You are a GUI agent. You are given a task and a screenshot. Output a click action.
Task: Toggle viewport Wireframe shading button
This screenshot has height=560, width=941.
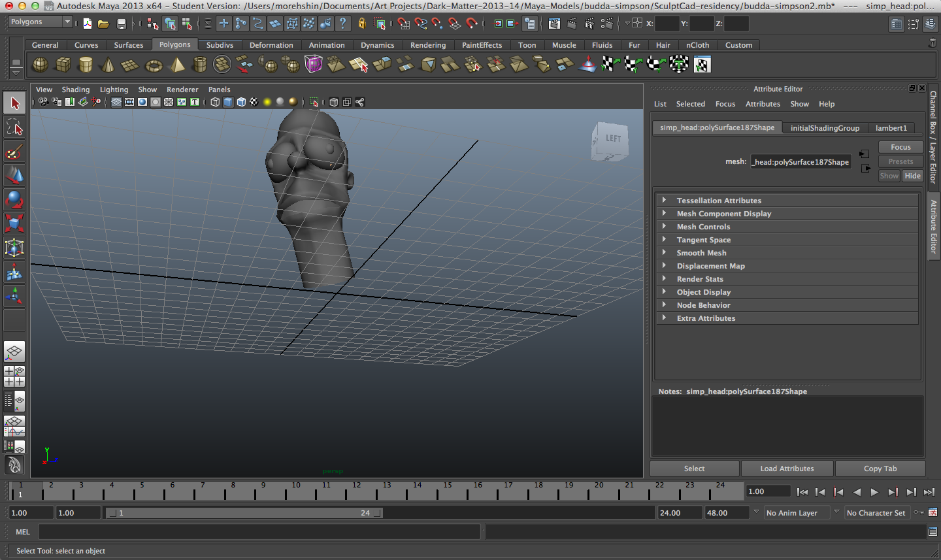pyautogui.click(x=215, y=102)
